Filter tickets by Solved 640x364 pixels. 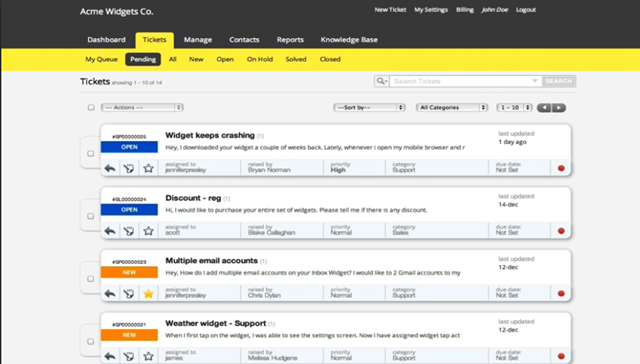tap(296, 59)
